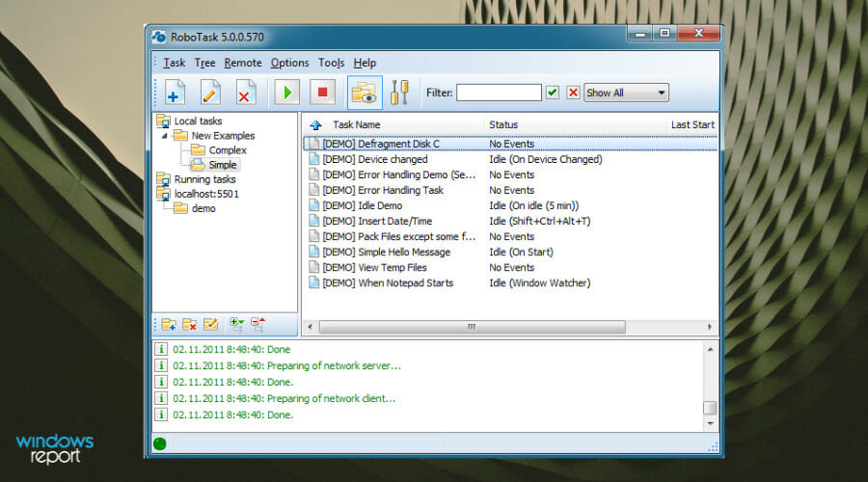The image size is (868, 482).
Task: Click the RoboTask title bar app icon
Action: coord(159,37)
